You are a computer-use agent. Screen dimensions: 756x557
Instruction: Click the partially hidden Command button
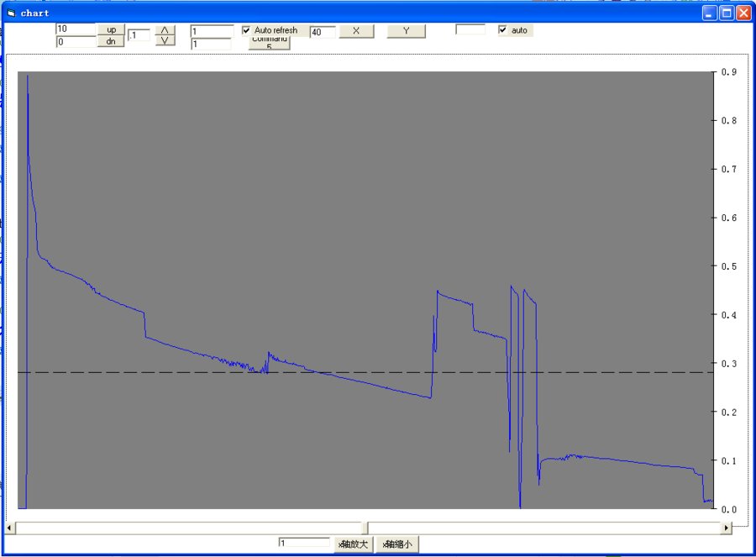[269, 42]
